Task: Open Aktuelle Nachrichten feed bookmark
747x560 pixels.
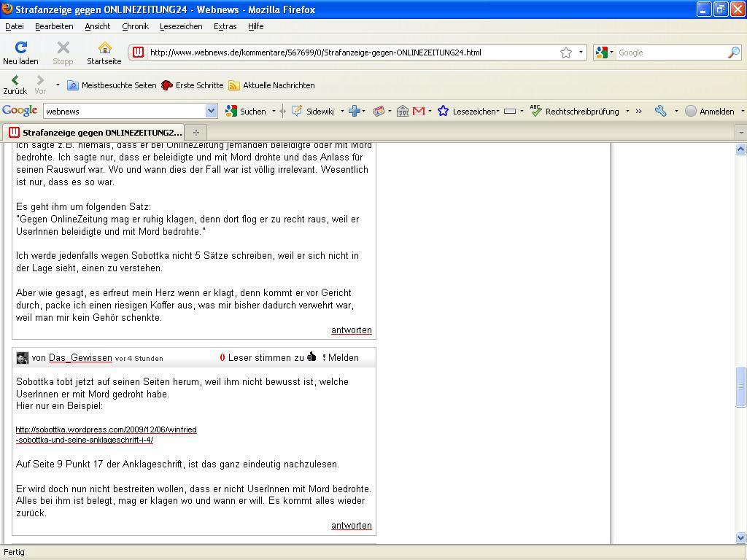Action: tap(271, 85)
